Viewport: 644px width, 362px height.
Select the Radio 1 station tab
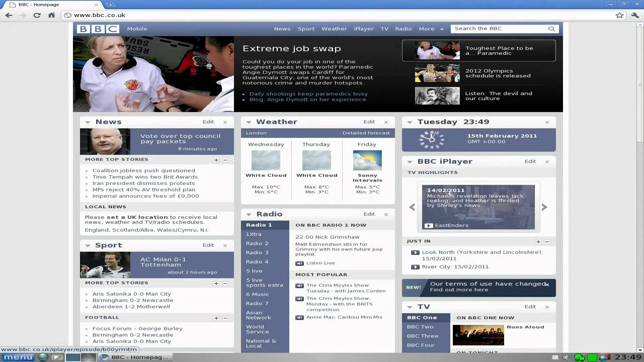pyautogui.click(x=265, y=225)
